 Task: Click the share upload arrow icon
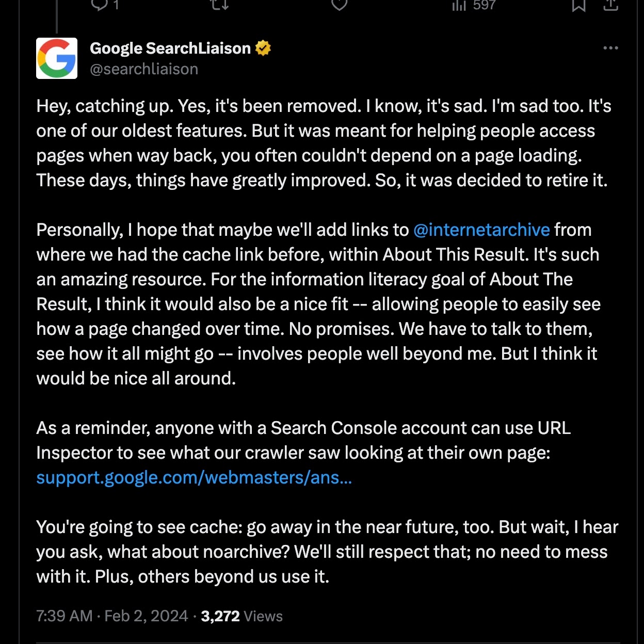click(x=611, y=5)
